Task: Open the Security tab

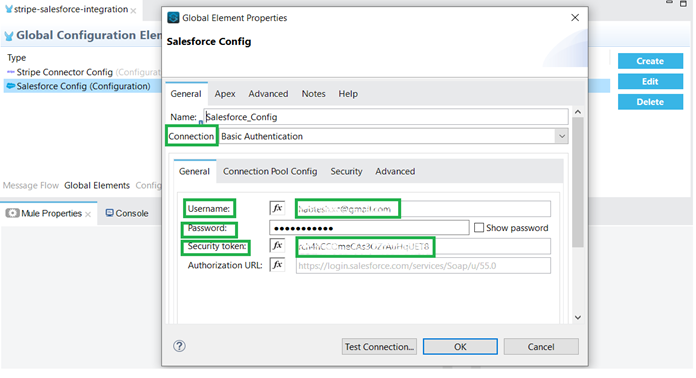Action: coord(346,171)
